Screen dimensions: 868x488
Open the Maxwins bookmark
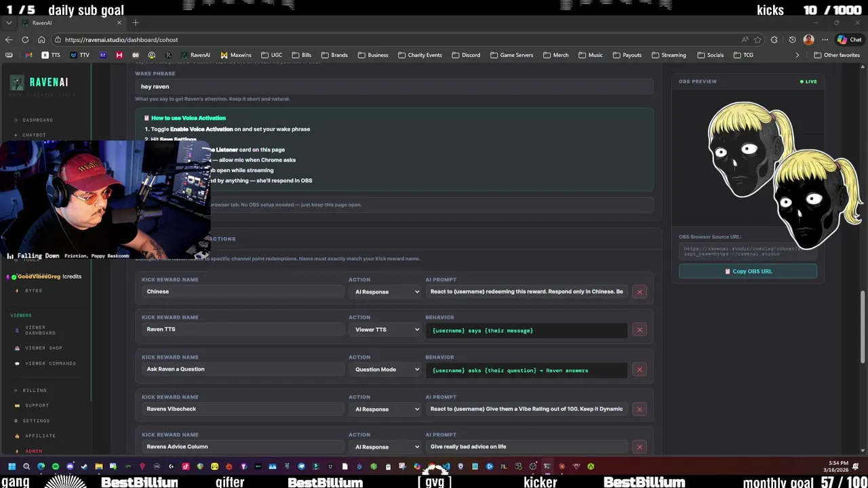[236, 55]
